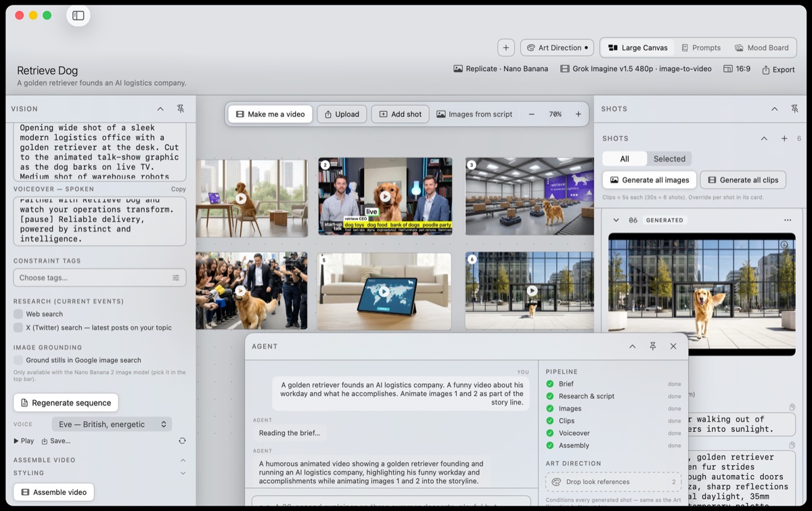
Task: Open the voice dropdown Eve — British, energetic
Action: 112,424
